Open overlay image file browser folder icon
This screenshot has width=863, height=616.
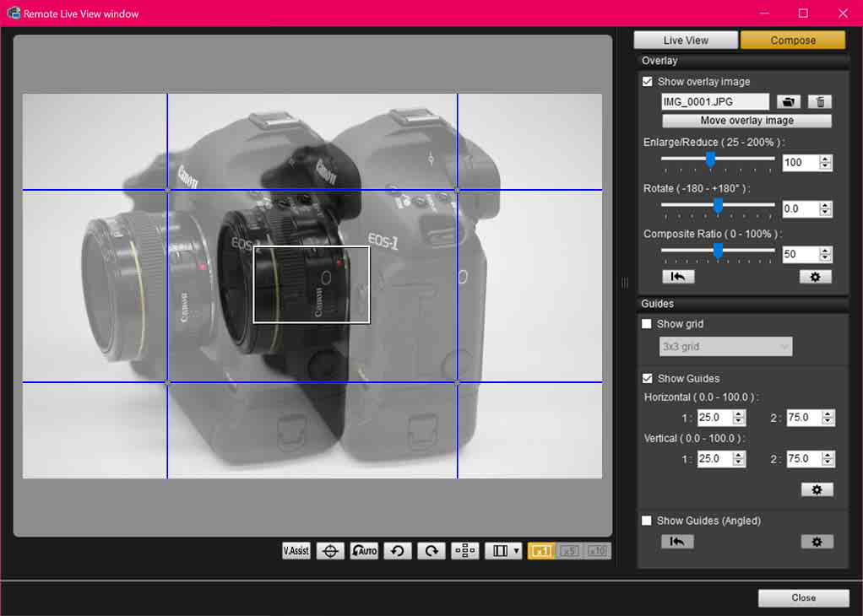pyautogui.click(x=789, y=102)
